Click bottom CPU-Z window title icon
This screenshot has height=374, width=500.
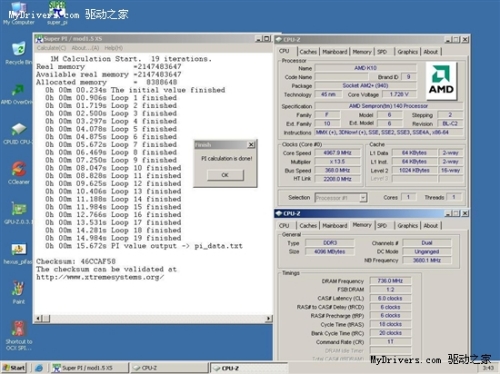tap(278, 213)
